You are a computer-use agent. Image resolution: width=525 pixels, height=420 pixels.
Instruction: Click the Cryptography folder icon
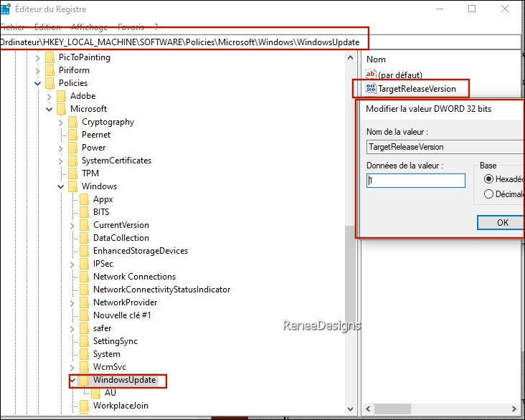tap(72, 122)
